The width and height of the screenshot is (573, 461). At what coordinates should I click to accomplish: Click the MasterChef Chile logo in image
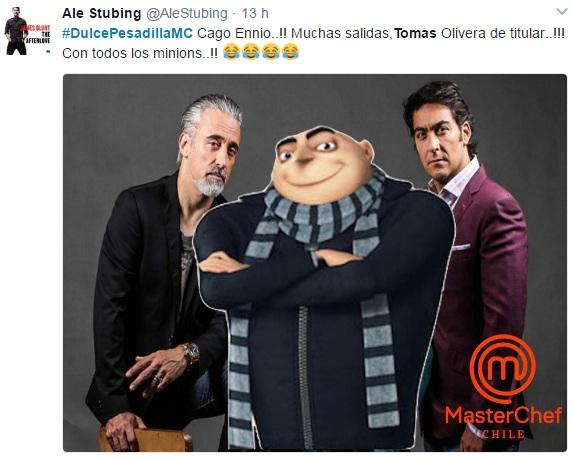pyautogui.click(x=503, y=386)
